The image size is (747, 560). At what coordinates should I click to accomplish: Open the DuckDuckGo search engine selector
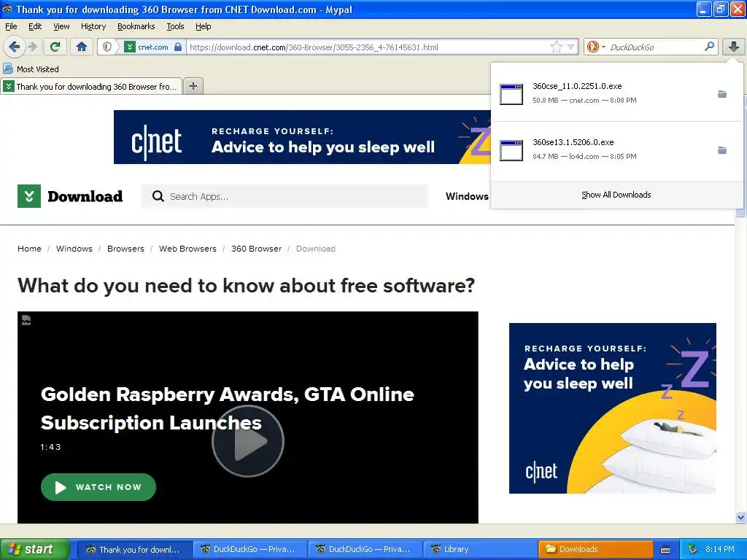pos(595,47)
